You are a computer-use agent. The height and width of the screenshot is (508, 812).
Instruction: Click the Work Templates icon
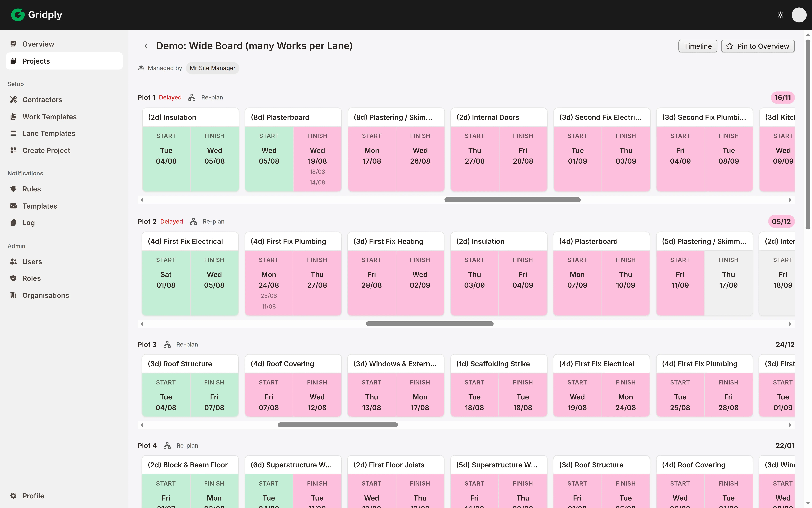(x=13, y=117)
